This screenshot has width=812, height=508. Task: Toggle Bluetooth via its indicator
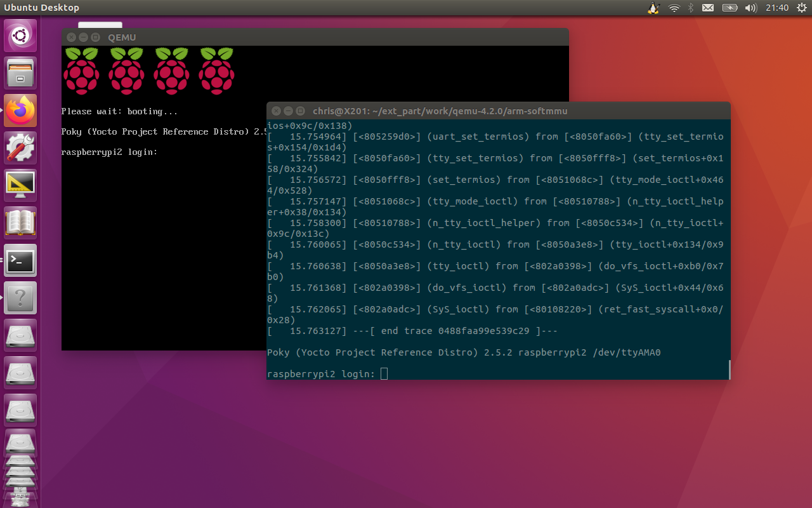690,8
